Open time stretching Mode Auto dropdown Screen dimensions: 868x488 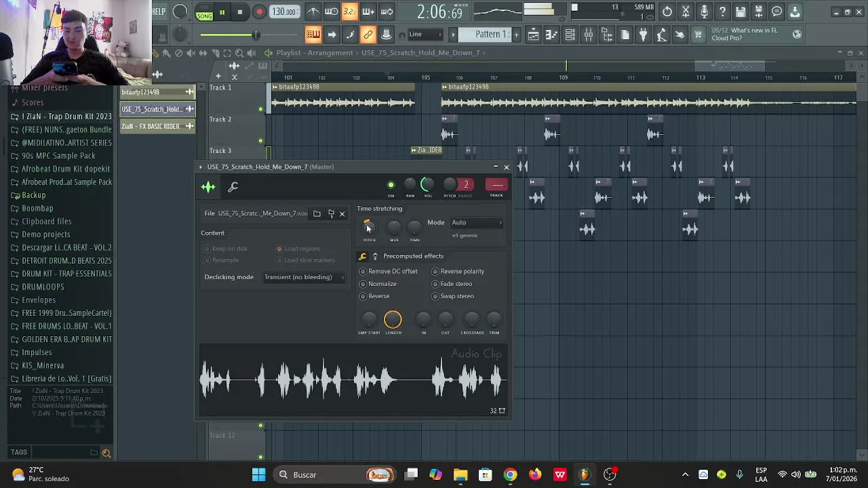pyautogui.click(x=477, y=223)
